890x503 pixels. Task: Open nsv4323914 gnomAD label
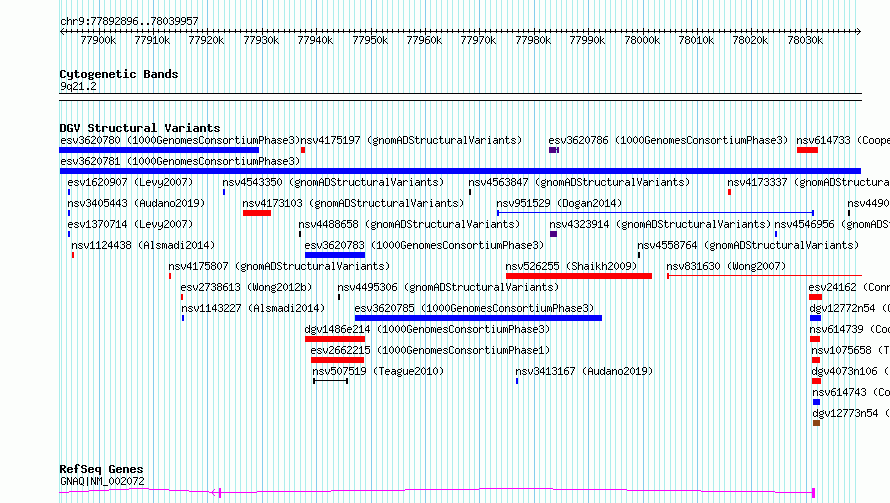tap(660, 224)
